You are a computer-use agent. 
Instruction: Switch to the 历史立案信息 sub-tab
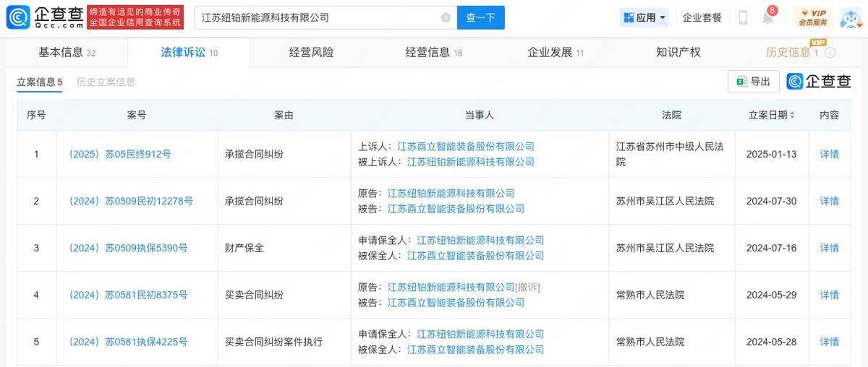pyautogui.click(x=106, y=82)
